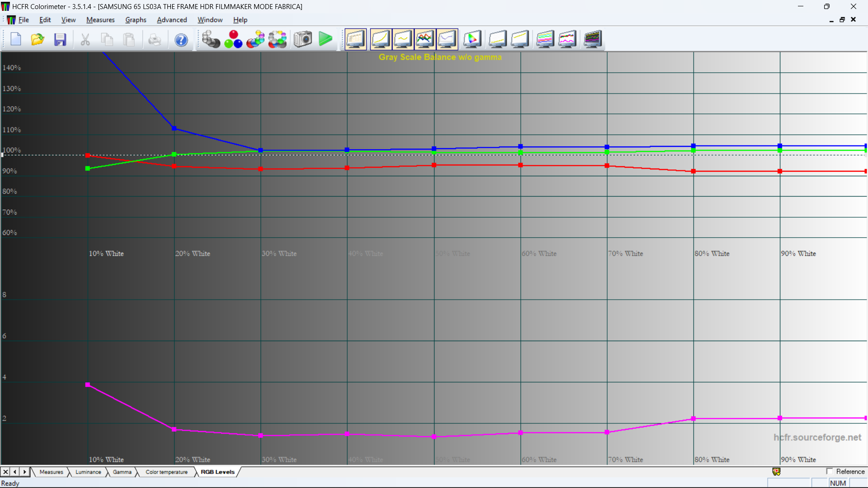
Task: Click the measure gray scale icon
Action: 210,39
